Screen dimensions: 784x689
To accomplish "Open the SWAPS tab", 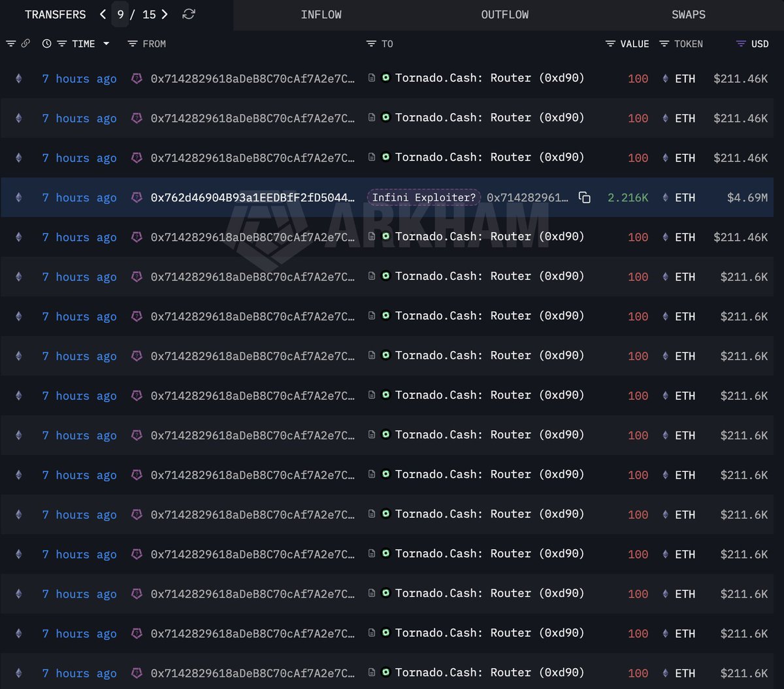I will 688,14.
